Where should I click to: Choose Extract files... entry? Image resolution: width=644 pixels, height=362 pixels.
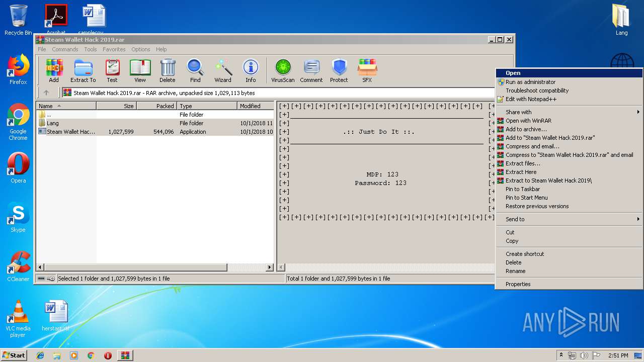click(569, 163)
